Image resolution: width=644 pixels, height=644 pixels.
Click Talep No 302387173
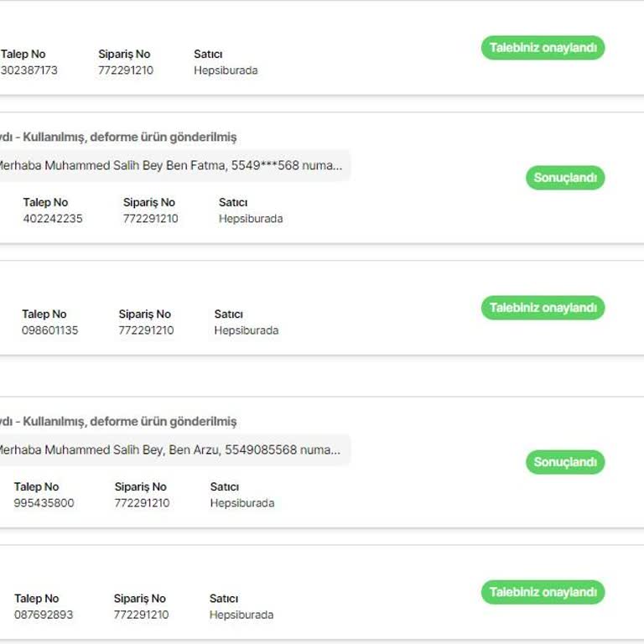point(29,70)
